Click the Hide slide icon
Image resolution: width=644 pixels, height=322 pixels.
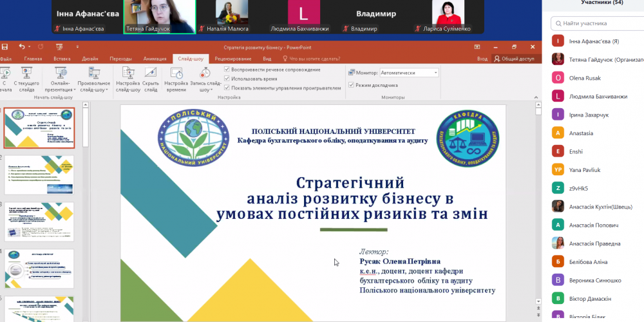(150, 76)
